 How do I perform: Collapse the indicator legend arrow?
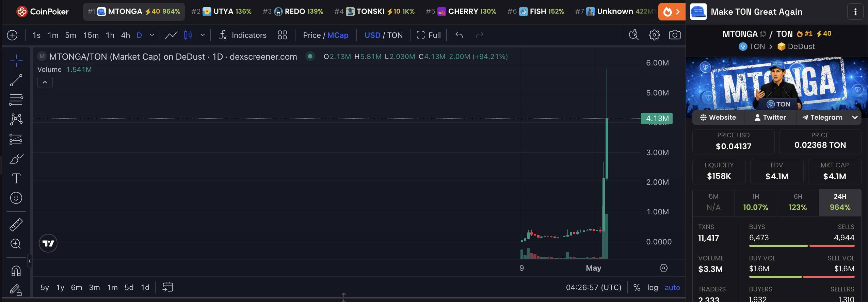[x=45, y=82]
